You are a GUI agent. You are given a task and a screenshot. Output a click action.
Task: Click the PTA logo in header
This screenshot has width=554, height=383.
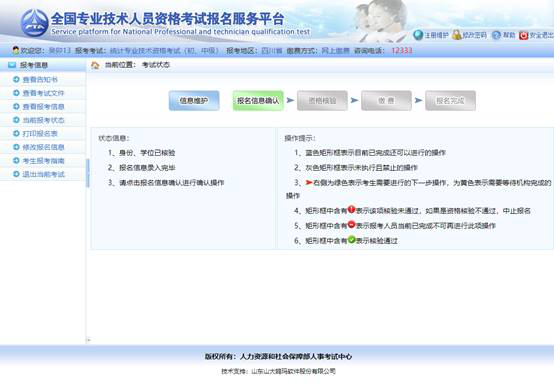34,23
